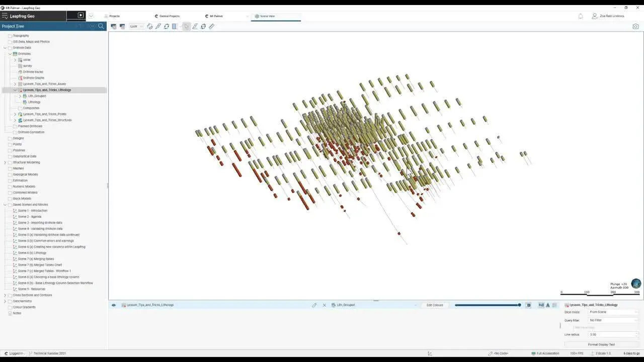The image size is (644, 362).
Task: Open Scene 1 - Introduction
Action: pyautogui.click(x=33, y=211)
